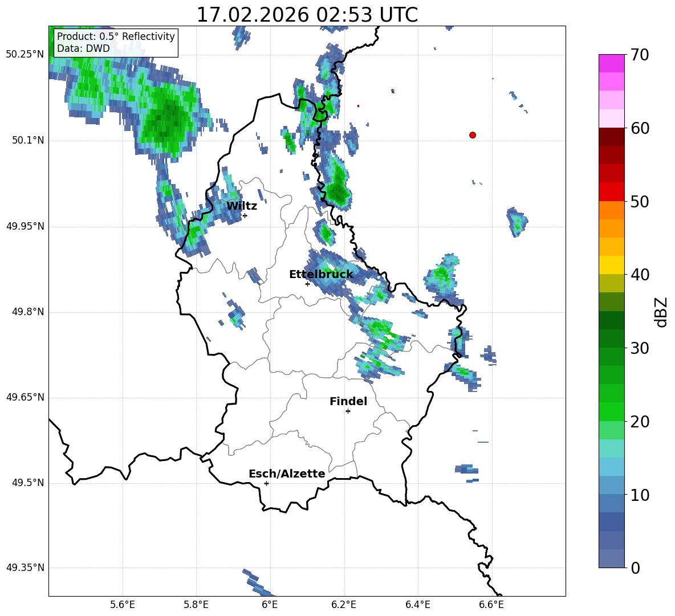
Task: Click the colorbar 50 tick label
Action: 640,201
